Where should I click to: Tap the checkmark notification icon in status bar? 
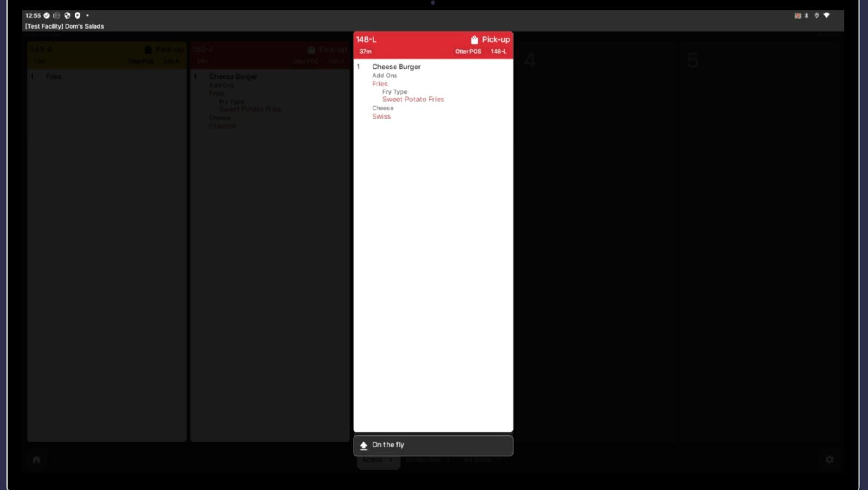click(47, 15)
